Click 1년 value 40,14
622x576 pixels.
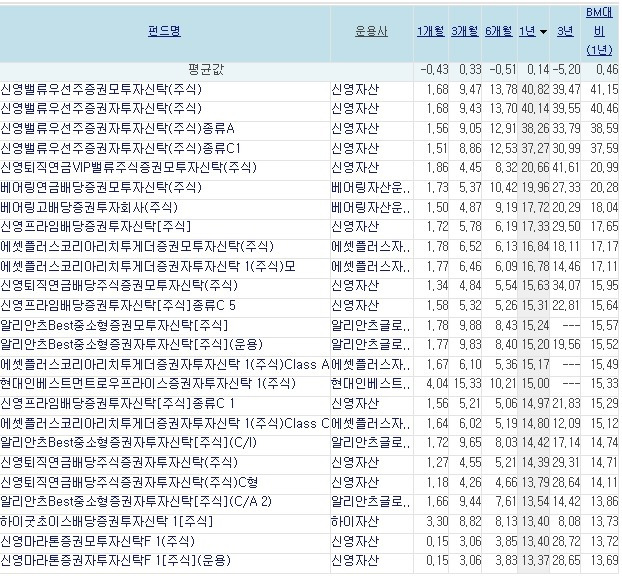[x=535, y=109]
